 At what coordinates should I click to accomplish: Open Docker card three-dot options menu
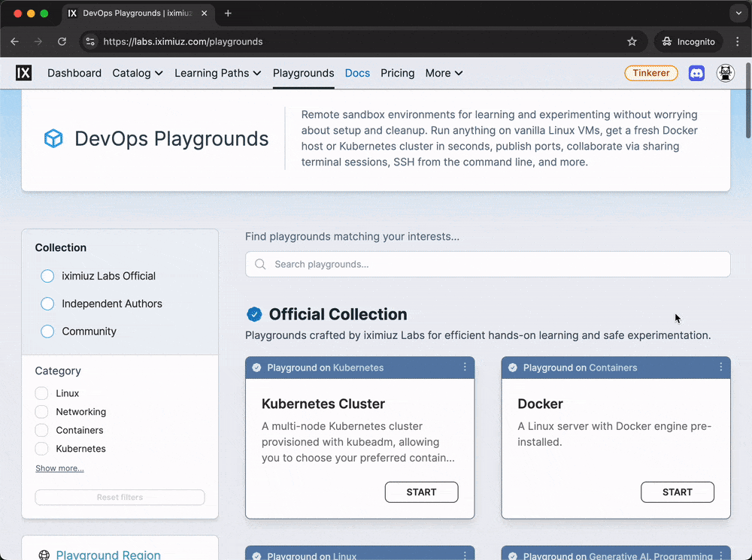[720, 367]
